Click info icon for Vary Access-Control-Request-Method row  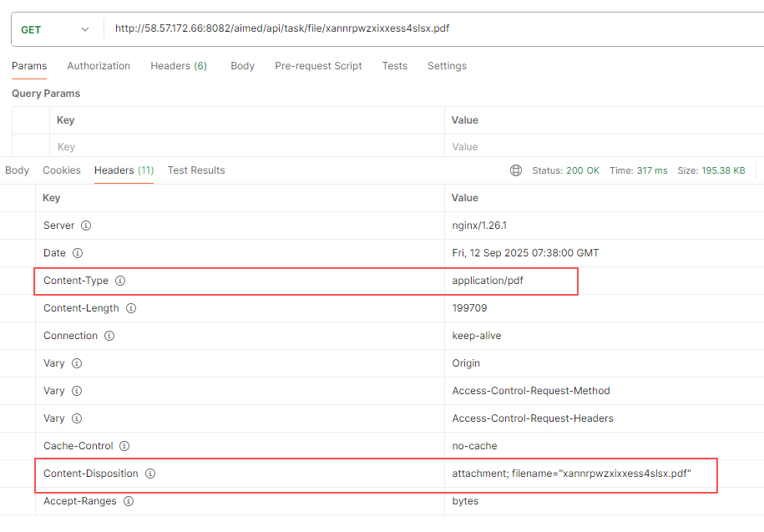coord(77,391)
